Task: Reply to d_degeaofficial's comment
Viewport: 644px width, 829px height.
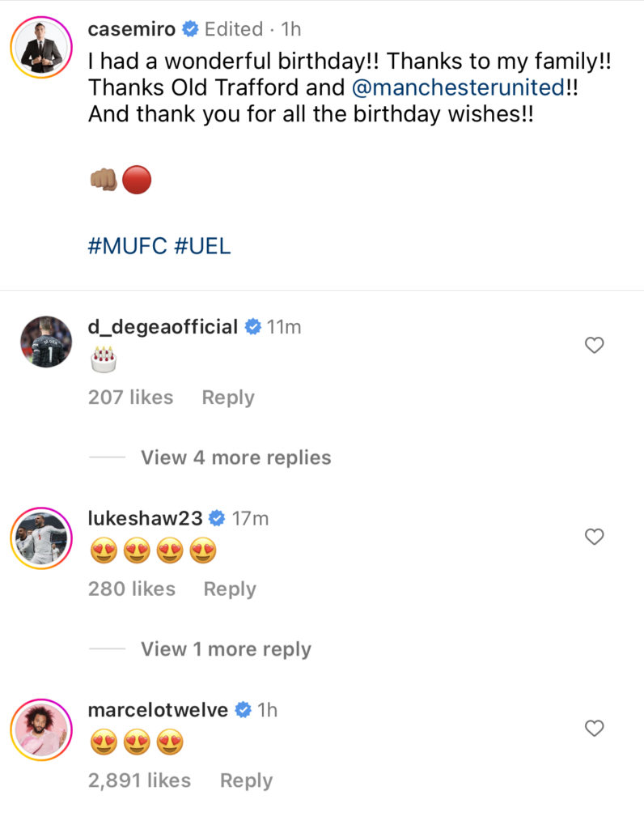Action: click(228, 397)
